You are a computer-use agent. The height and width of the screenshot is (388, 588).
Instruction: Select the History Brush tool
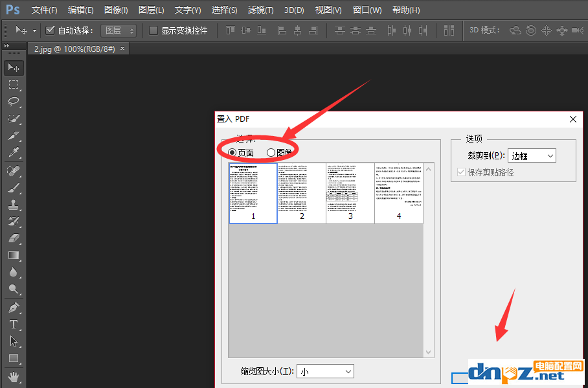(14, 222)
